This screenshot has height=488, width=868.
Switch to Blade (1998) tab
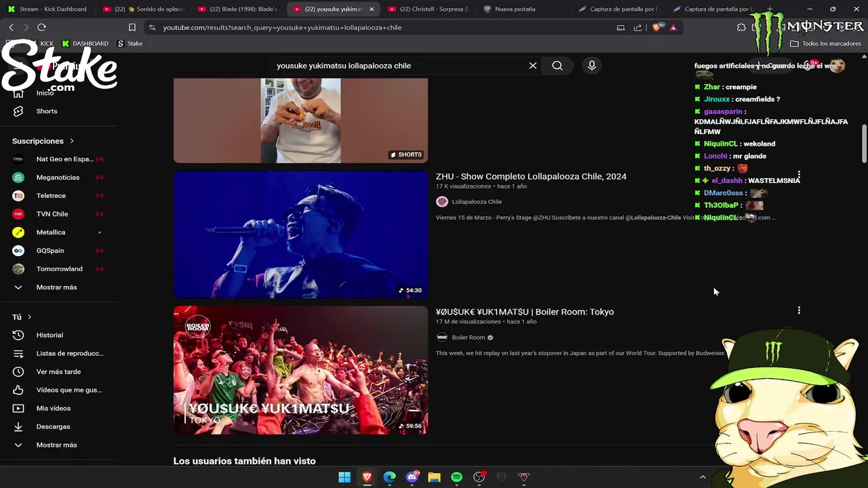[x=238, y=9]
